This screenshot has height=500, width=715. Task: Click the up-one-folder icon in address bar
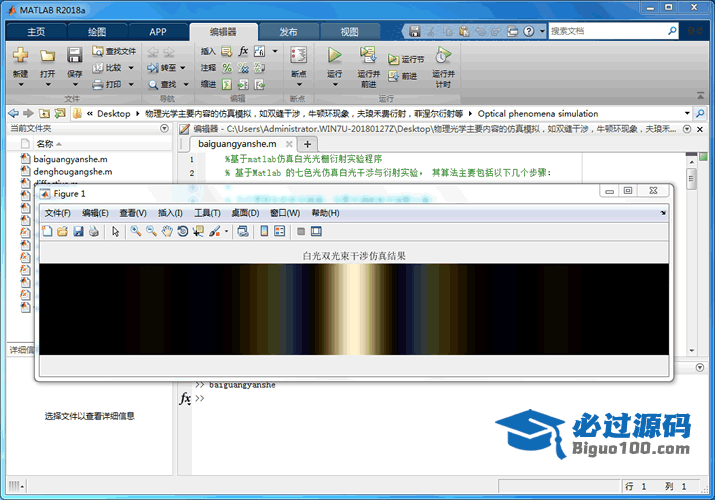[x=44, y=113]
